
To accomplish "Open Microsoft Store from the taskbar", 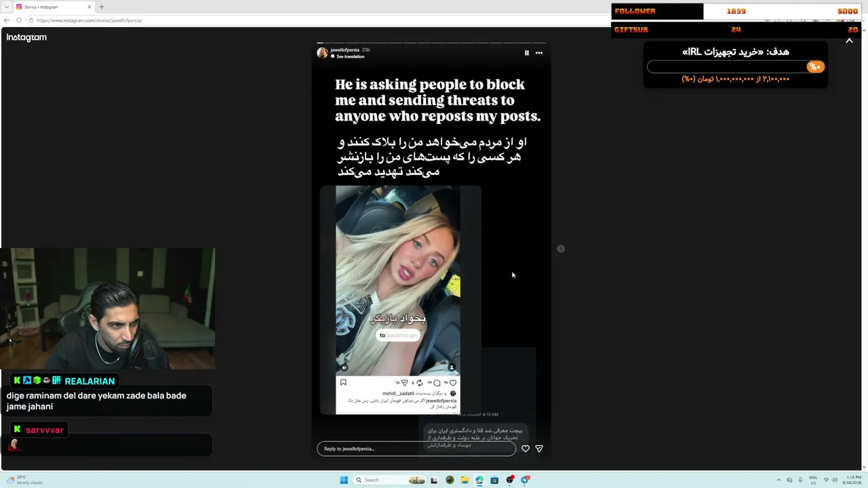I will [x=494, y=480].
